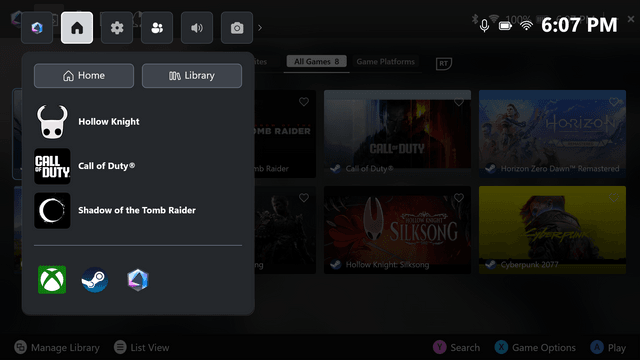Open the Capture camera icon
This screenshot has width=640, height=360.
pos(237,28)
